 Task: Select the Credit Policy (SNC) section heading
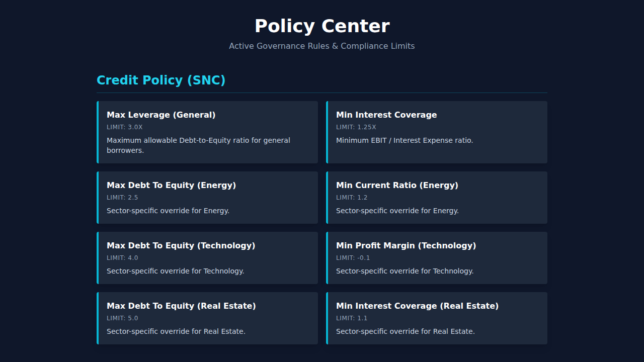[161, 80]
